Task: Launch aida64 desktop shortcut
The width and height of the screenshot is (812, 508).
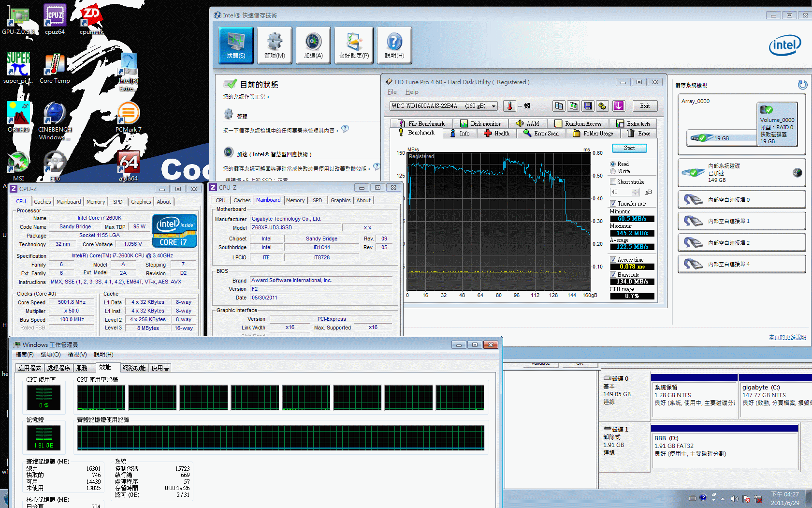Action: (x=129, y=166)
